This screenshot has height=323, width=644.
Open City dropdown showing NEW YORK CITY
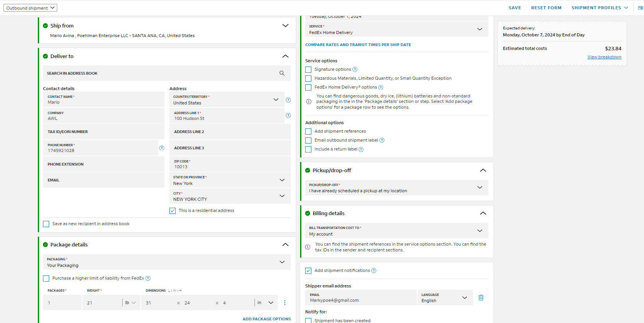coord(230,196)
